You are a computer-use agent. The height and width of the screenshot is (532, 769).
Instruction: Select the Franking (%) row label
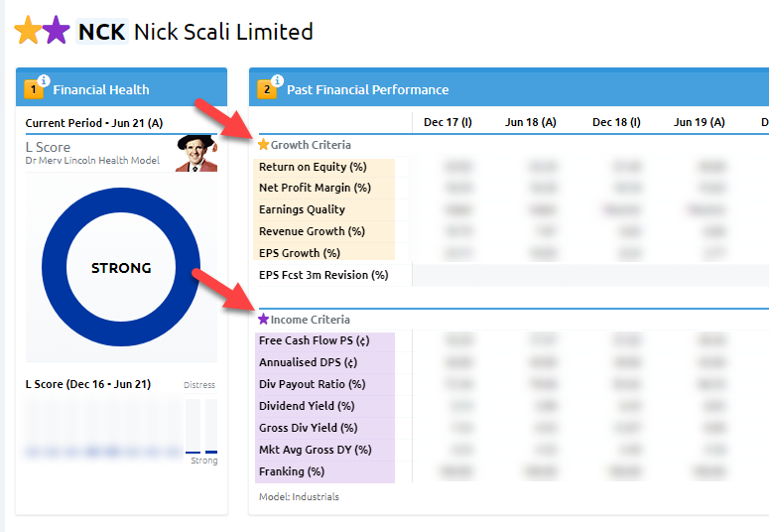click(x=292, y=471)
